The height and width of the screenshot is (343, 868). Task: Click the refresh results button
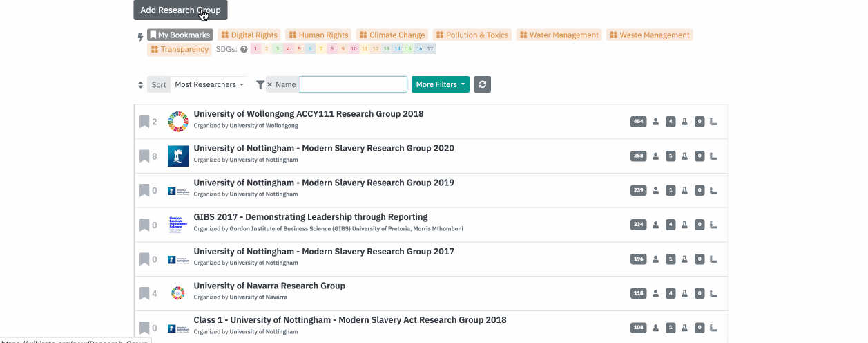[483, 84]
